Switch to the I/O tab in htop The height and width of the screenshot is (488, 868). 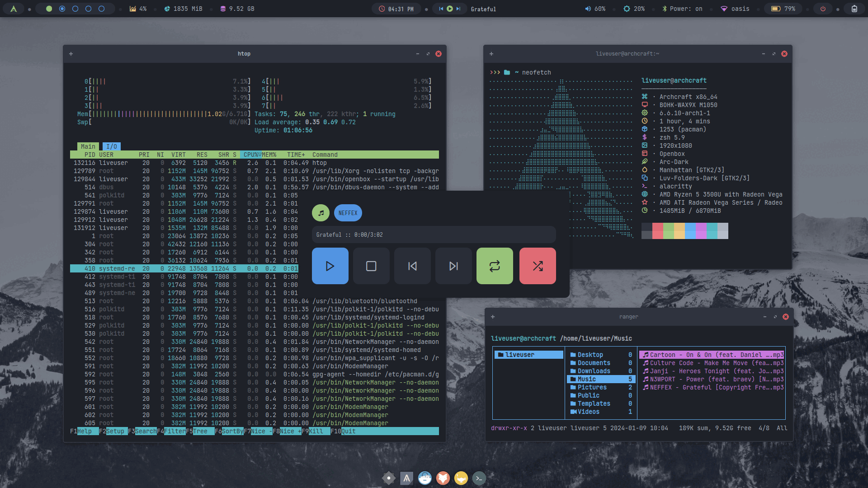tap(112, 146)
